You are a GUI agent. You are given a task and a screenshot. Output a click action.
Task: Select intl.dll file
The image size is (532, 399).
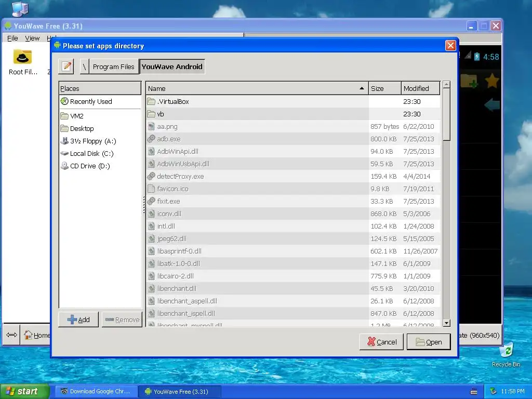294,226
